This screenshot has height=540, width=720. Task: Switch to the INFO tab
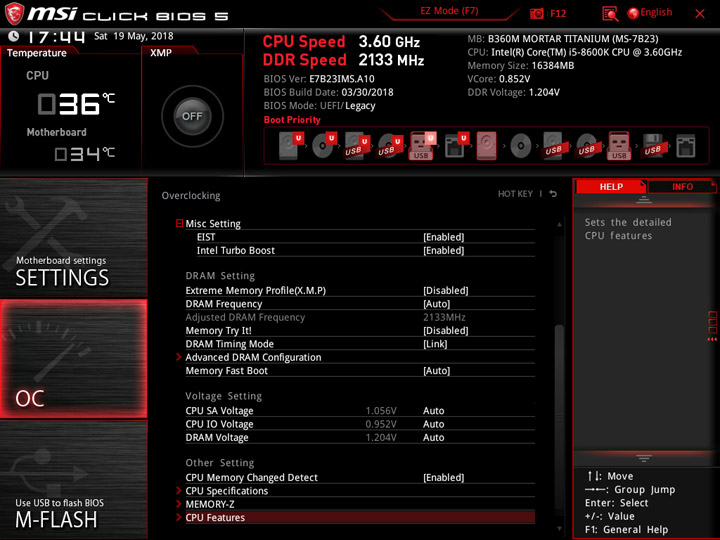[682, 186]
